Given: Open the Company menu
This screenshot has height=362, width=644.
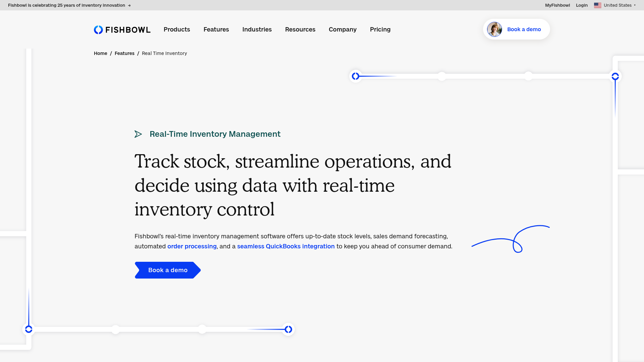Looking at the screenshot, I should point(342,29).
